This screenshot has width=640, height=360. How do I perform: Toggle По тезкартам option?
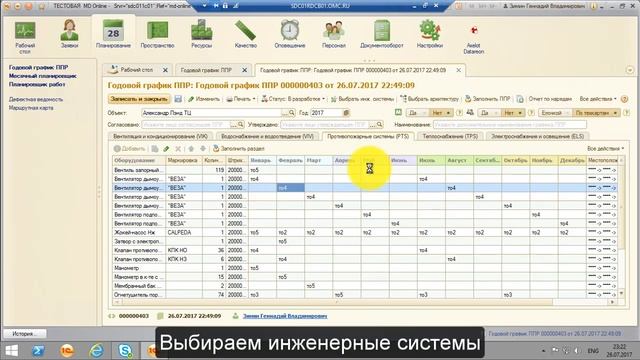(596, 113)
